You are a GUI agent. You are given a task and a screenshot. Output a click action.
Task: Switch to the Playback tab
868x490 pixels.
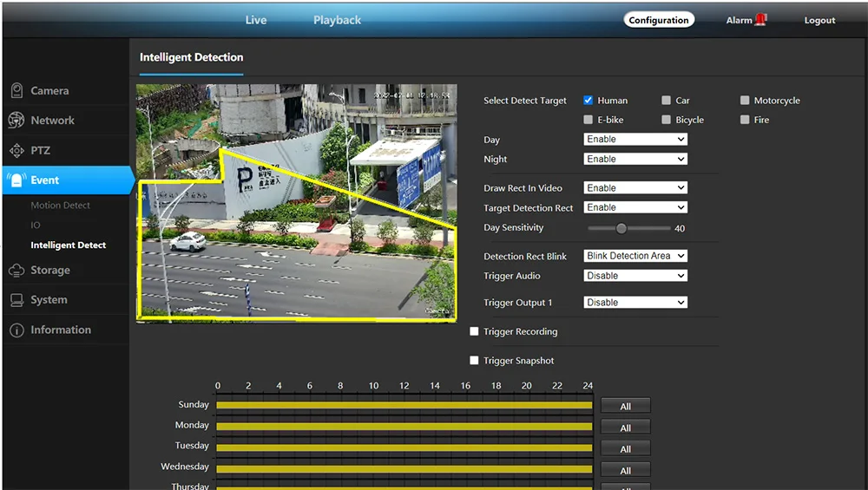tap(337, 20)
